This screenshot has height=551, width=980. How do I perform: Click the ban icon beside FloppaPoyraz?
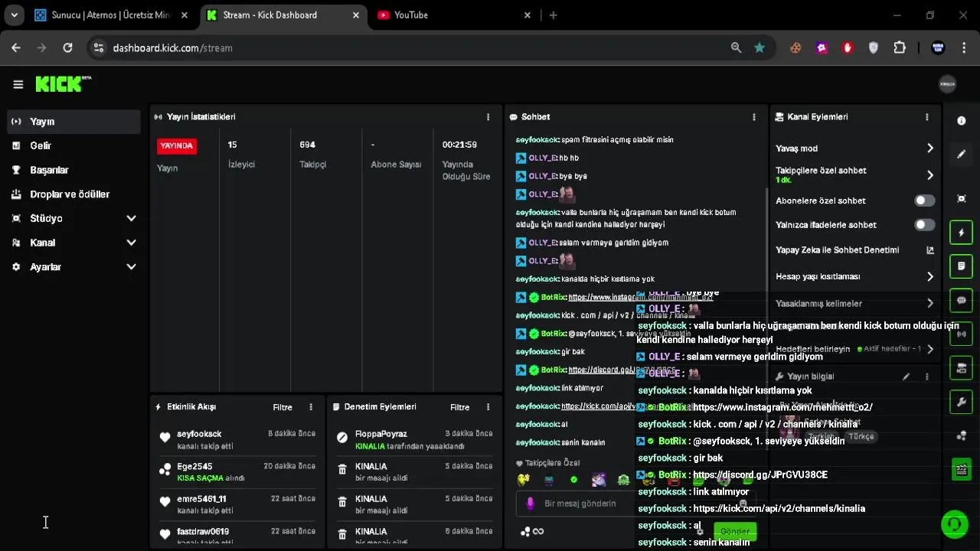tap(342, 438)
